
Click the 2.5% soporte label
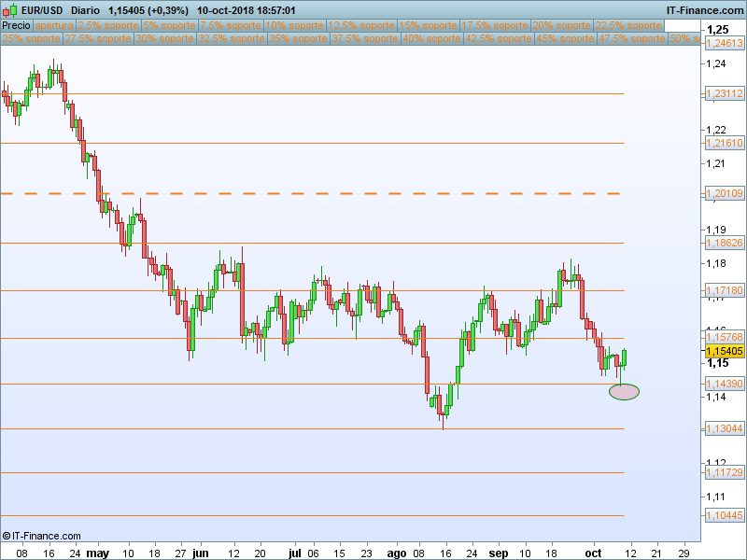105,26
